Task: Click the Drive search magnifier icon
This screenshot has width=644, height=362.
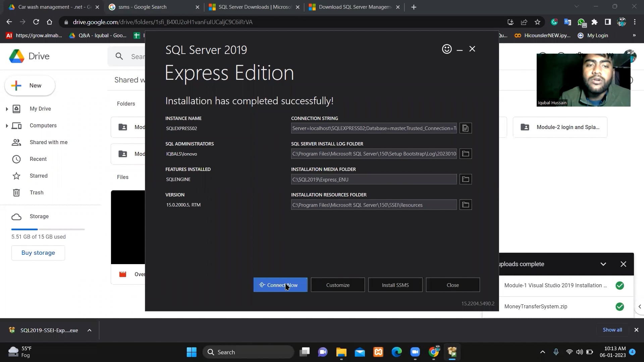Action: (x=119, y=56)
